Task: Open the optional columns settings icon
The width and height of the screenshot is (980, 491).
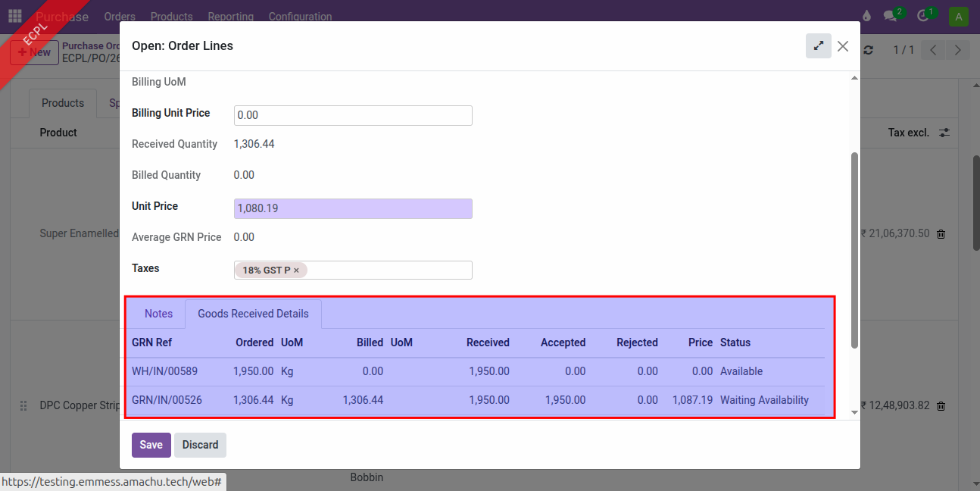Action: [944, 133]
